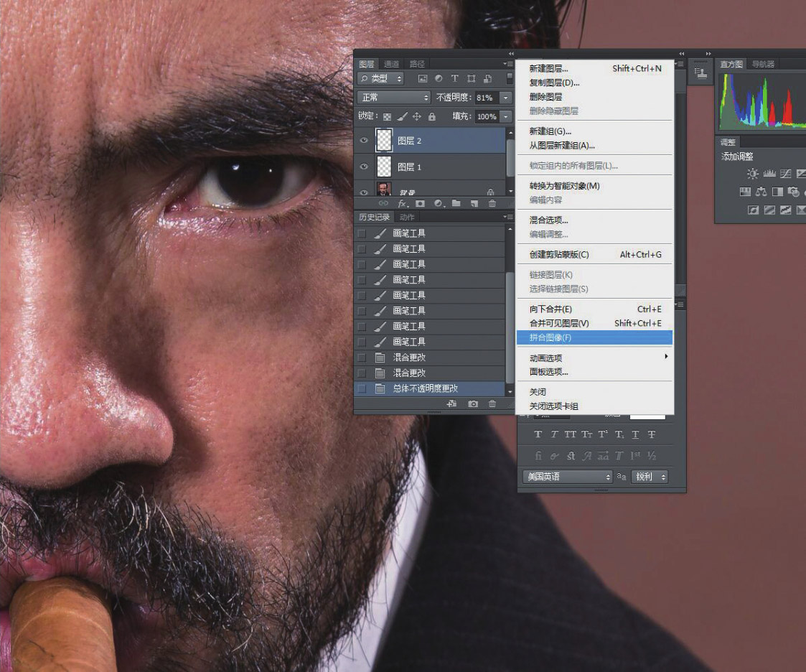Select the 图层 1 layer thumbnail
Screen dimensions: 806x672
tap(384, 167)
